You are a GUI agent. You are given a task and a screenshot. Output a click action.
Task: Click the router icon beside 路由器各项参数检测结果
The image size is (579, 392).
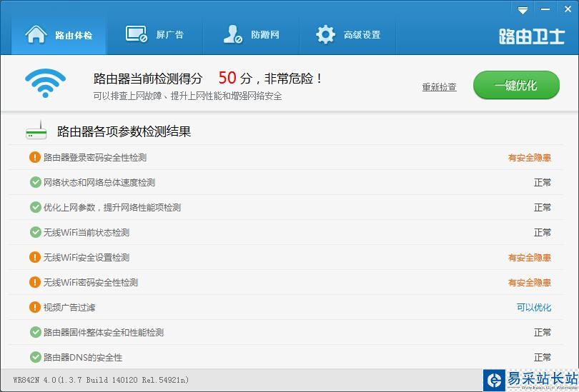36,130
